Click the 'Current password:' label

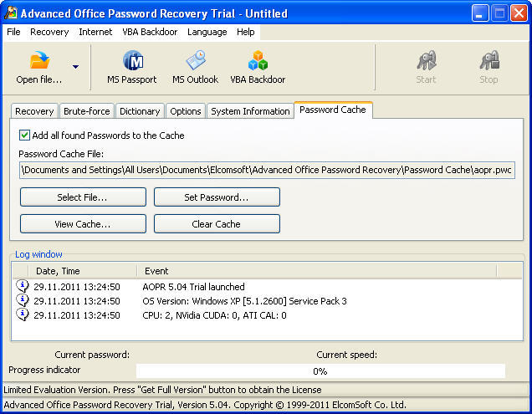(x=92, y=355)
